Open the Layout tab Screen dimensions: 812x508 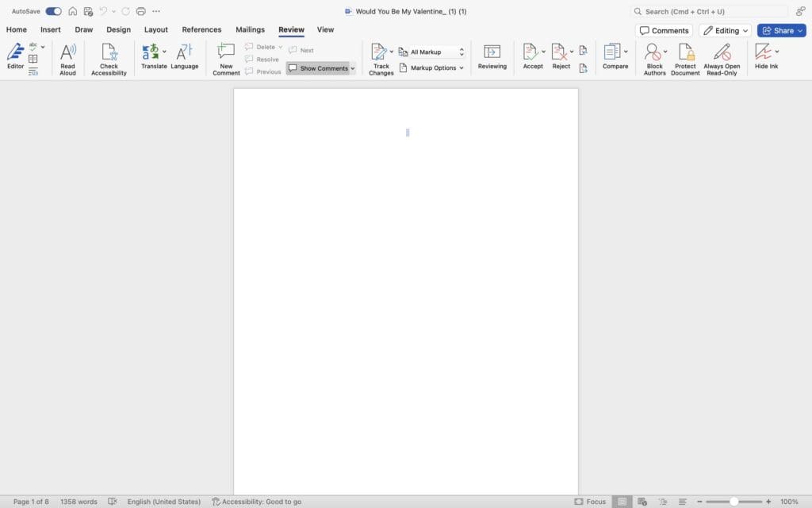click(155, 30)
